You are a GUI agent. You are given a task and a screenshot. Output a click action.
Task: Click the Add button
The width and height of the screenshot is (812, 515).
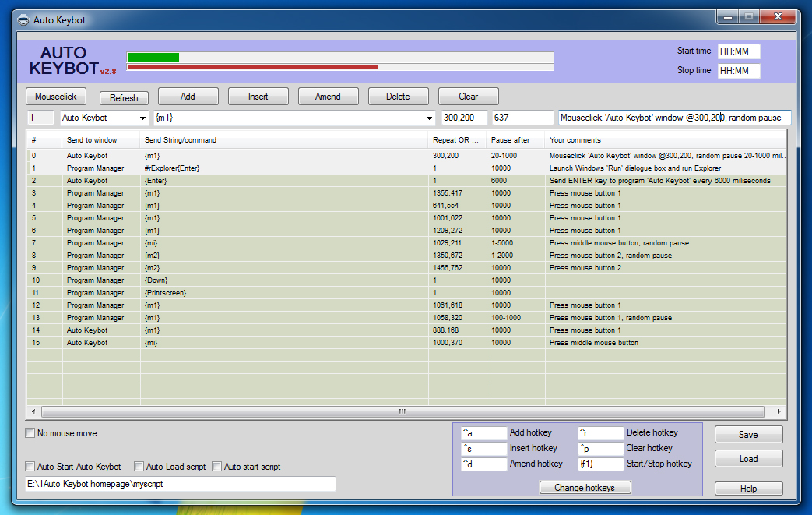pyautogui.click(x=188, y=97)
